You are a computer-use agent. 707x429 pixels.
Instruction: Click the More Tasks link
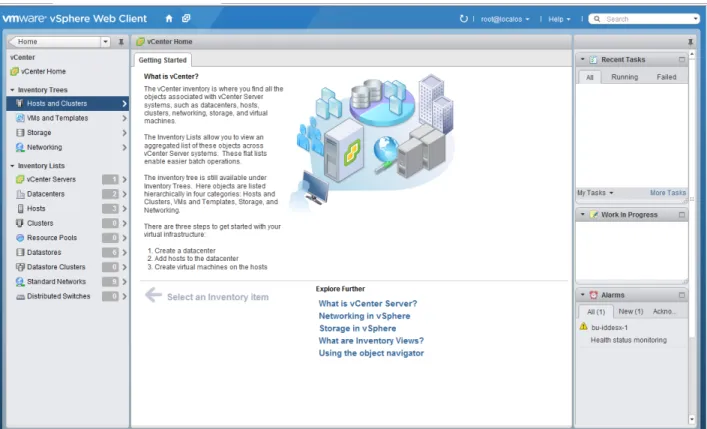(668, 193)
